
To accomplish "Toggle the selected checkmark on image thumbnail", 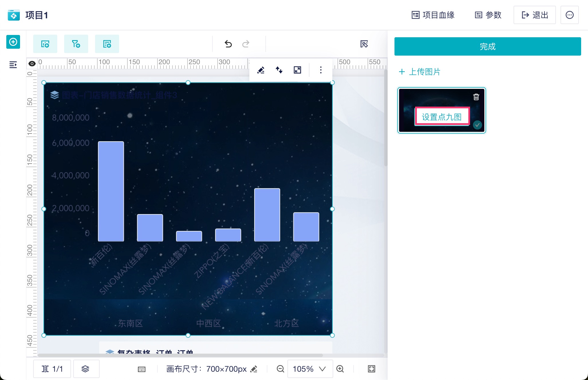I will pos(477,125).
